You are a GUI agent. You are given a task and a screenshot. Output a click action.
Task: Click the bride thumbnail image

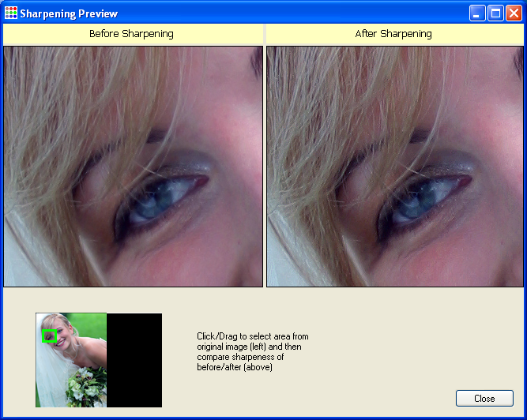pyautogui.click(x=71, y=360)
